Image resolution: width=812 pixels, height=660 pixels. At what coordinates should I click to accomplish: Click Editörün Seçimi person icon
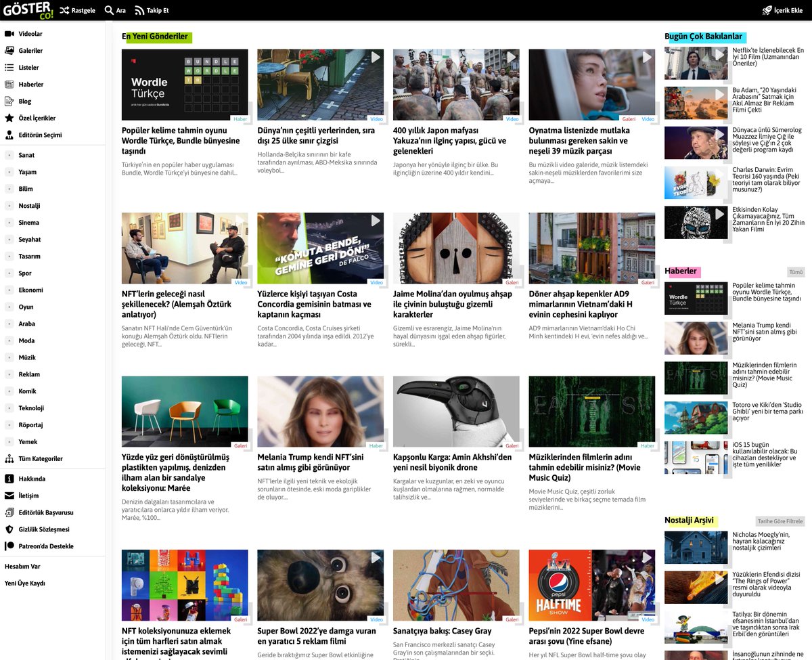tap(9, 135)
